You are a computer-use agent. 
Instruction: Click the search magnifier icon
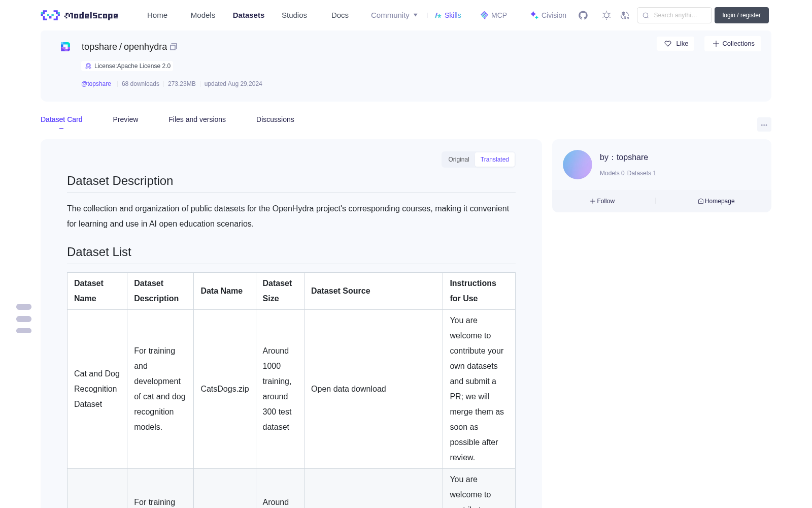[646, 15]
